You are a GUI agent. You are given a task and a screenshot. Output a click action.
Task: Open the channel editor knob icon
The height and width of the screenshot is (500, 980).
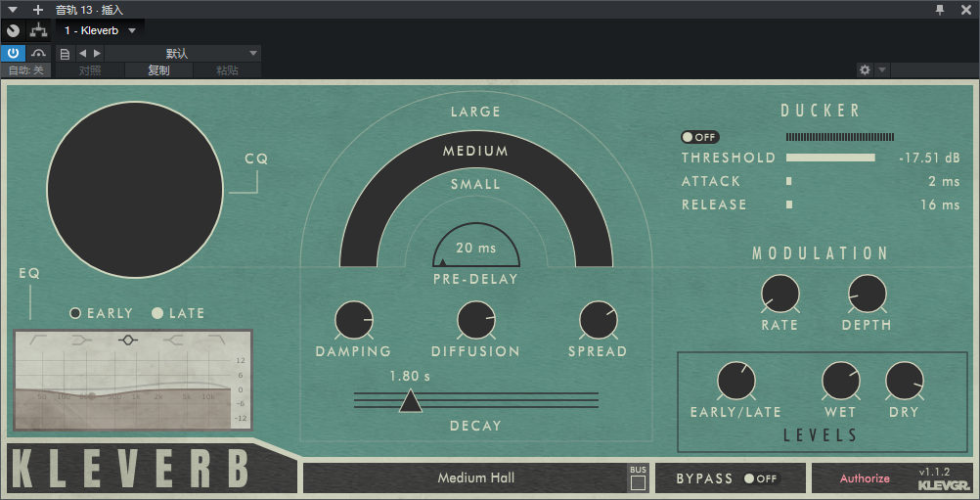tap(13, 30)
